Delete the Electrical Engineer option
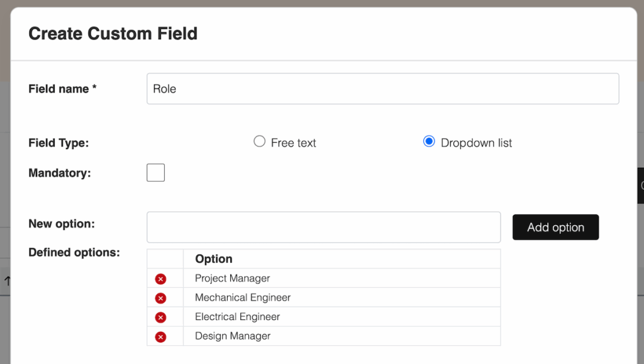The height and width of the screenshot is (364, 644). 160,317
